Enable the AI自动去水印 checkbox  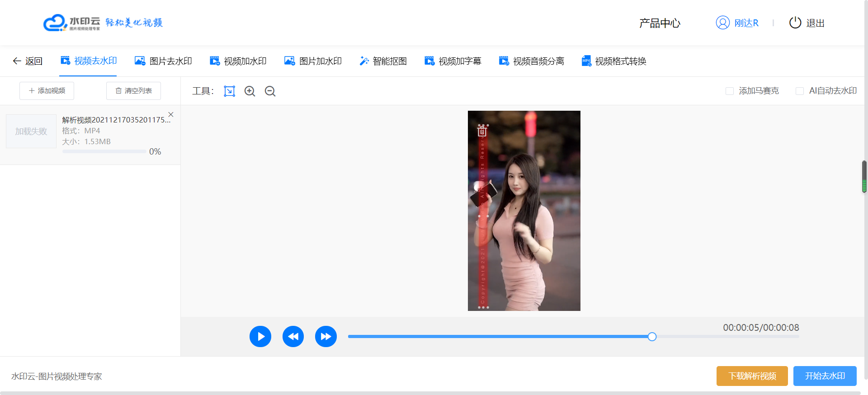point(800,91)
